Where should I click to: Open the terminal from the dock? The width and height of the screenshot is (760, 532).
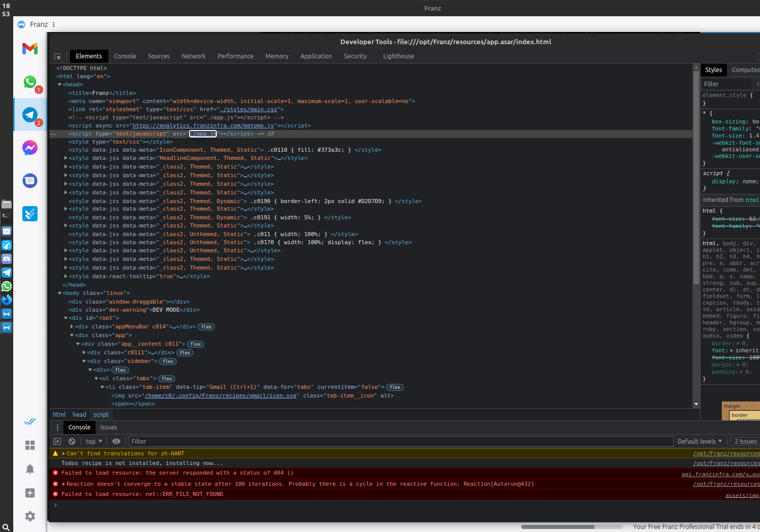click(7, 218)
